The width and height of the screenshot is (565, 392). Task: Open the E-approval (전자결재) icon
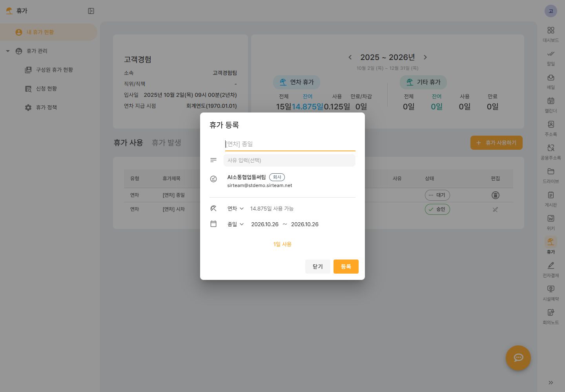551,265
